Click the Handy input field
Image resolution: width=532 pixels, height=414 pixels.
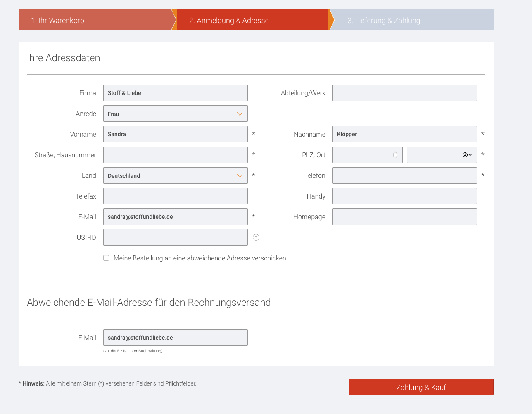(404, 196)
